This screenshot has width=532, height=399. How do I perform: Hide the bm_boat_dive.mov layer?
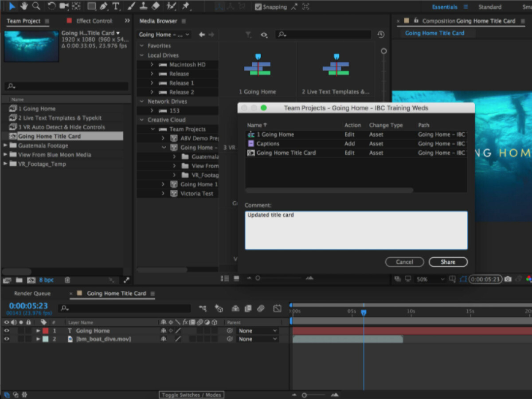[x=6, y=339]
